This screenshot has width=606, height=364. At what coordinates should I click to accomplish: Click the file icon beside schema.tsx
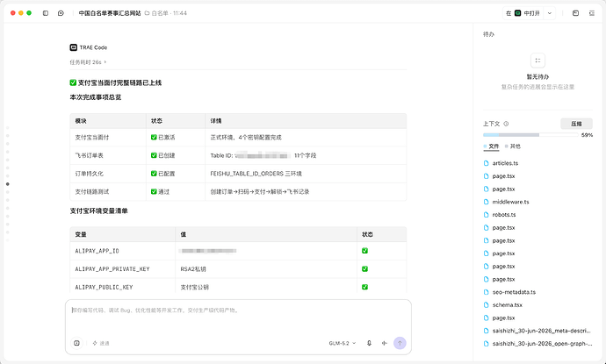tap(487, 305)
